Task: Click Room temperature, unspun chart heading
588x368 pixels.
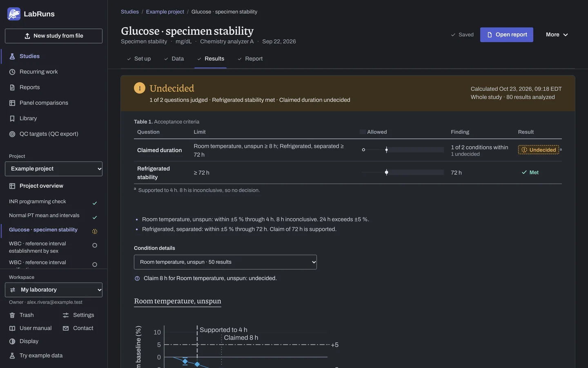Action: tap(178, 301)
